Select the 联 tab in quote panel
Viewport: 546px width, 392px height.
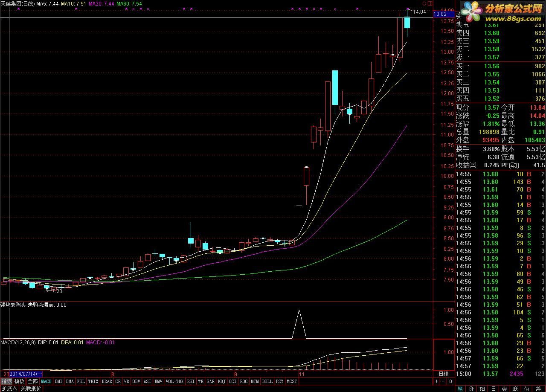pyautogui.click(x=516, y=389)
